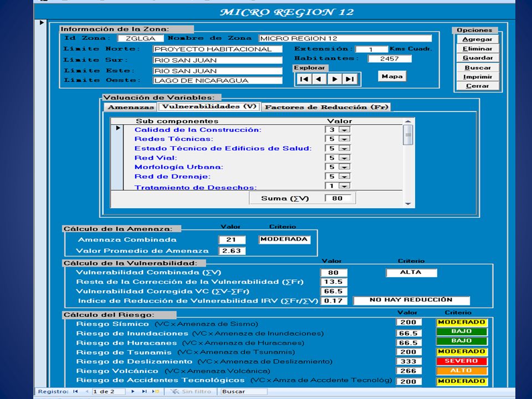Viewport: 532px width, 399px height.
Task: Click the Amenaza Combinada value 21
Action: pyautogui.click(x=232, y=240)
